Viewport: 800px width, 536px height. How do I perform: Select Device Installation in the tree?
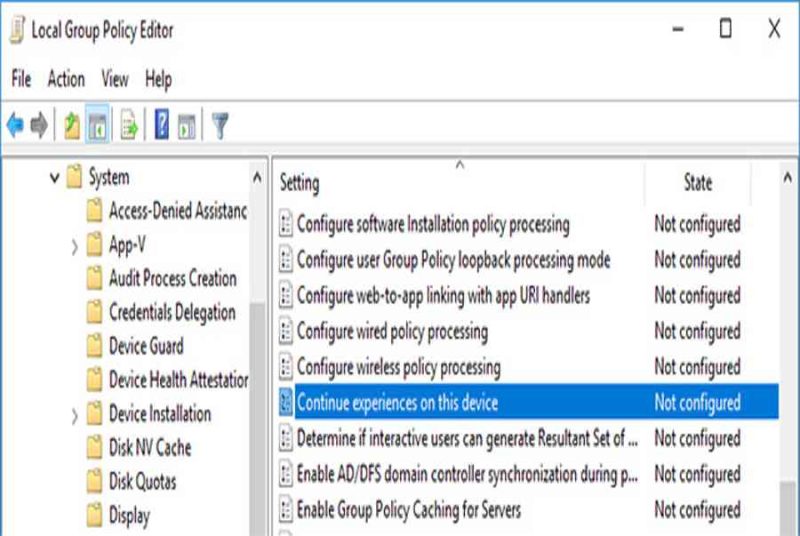tap(160, 414)
